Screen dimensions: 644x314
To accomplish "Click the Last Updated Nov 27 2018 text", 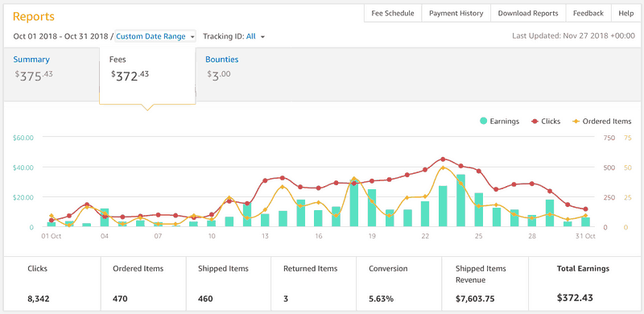I will coord(573,35).
